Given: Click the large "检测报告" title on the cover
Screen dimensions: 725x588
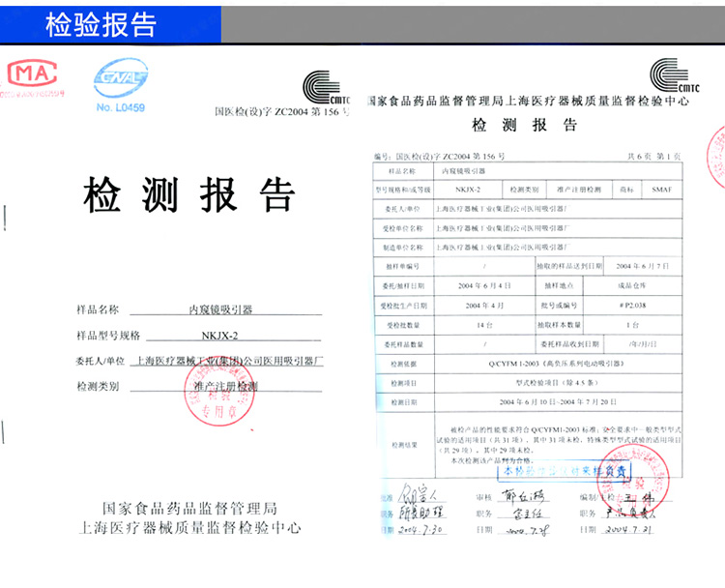Looking at the screenshot, I should pyautogui.click(x=189, y=194).
